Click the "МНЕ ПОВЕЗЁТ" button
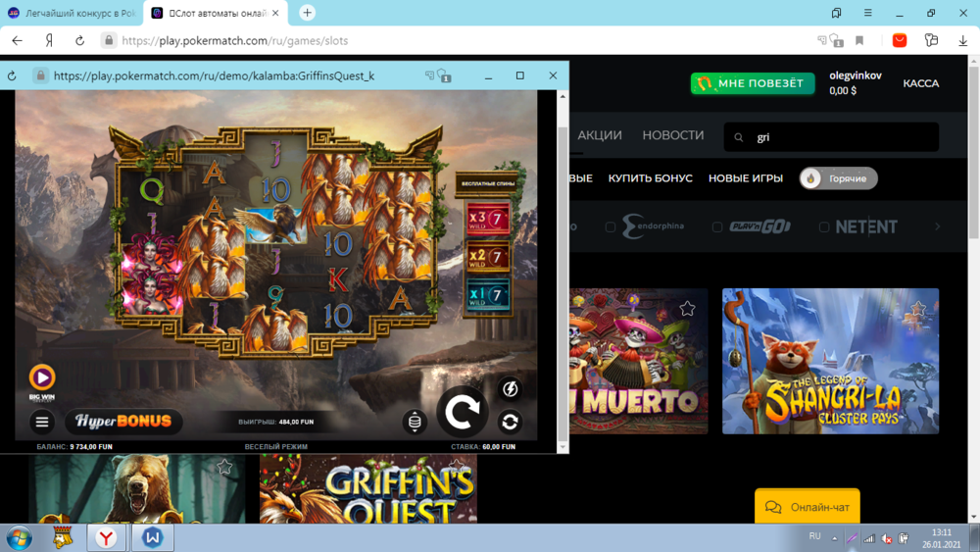Viewport: 980px width, 552px height. [753, 83]
